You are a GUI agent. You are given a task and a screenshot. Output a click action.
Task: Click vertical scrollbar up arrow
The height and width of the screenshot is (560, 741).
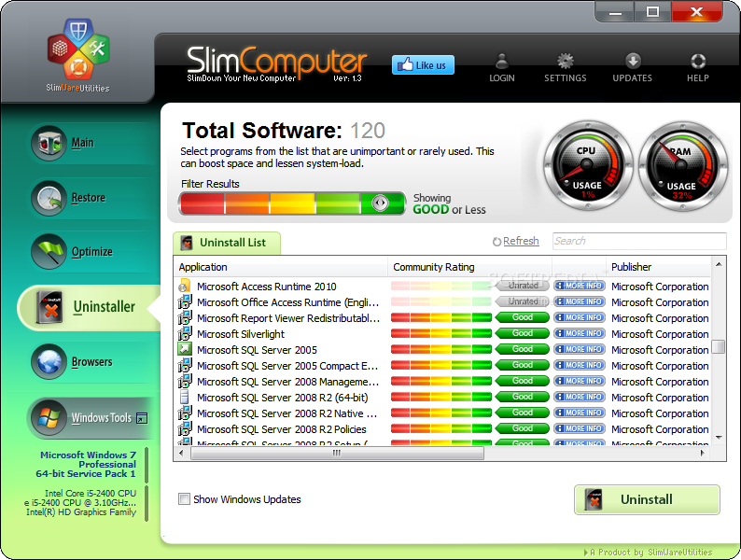(719, 264)
